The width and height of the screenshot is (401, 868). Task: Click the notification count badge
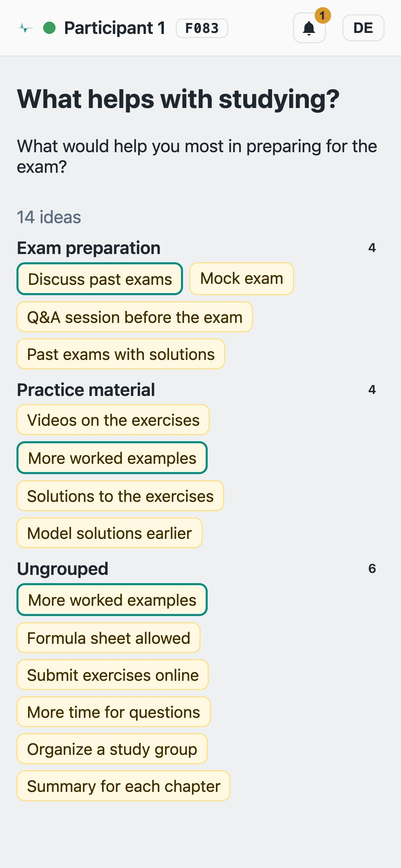(323, 15)
